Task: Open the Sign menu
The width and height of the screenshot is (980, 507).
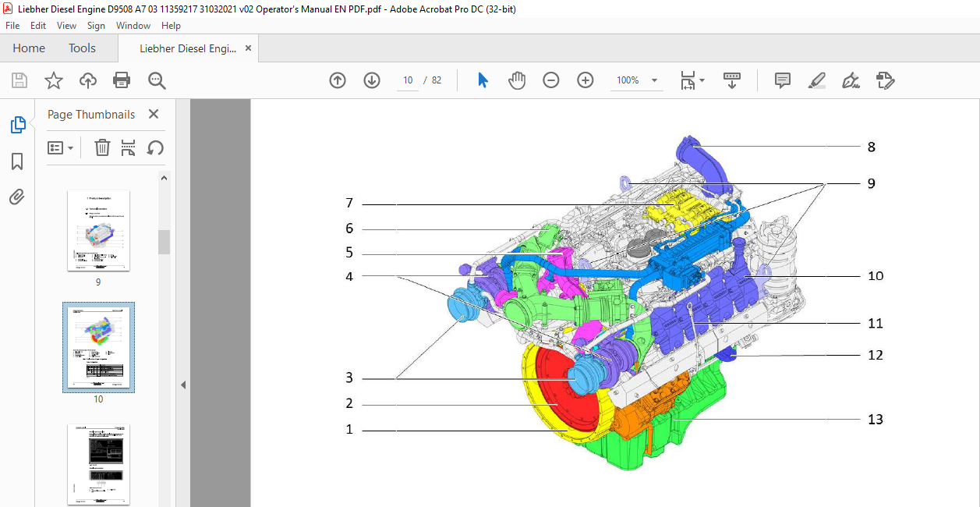Action: pyautogui.click(x=96, y=26)
